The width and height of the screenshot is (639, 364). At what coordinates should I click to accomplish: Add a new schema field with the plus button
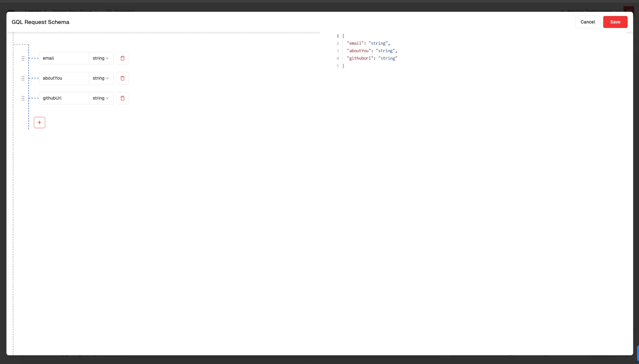pyautogui.click(x=39, y=123)
